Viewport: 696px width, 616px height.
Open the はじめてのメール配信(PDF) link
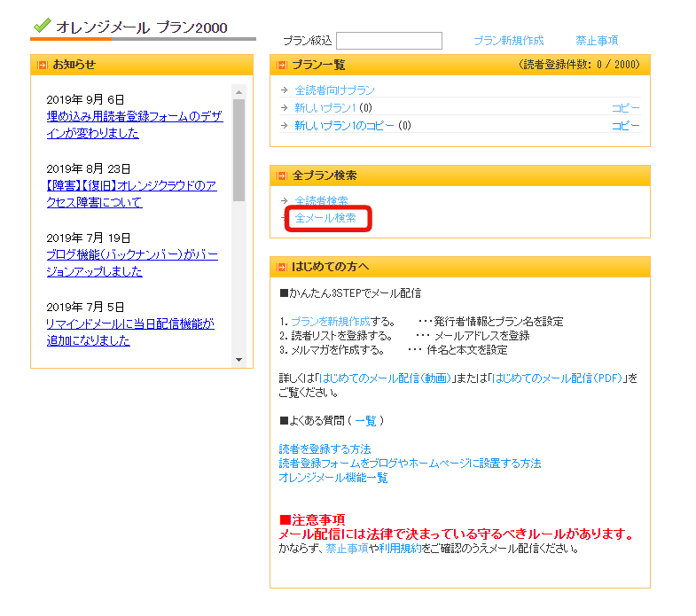(x=557, y=378)
